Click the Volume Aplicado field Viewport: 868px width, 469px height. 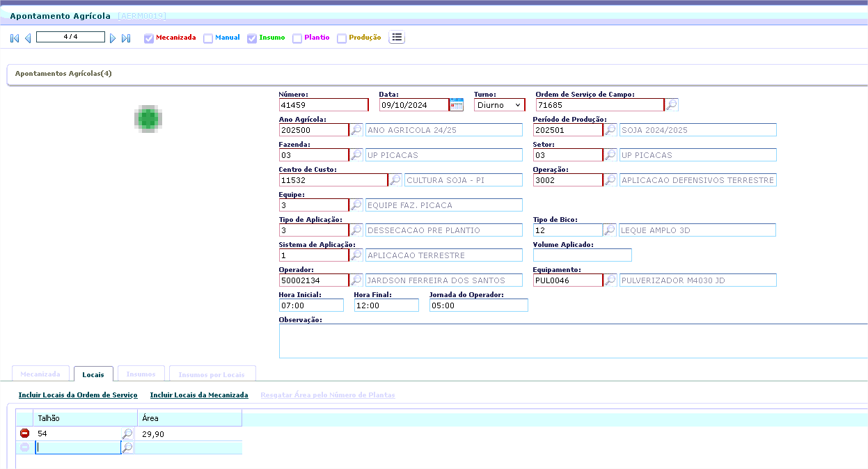[x=583, y=255]
